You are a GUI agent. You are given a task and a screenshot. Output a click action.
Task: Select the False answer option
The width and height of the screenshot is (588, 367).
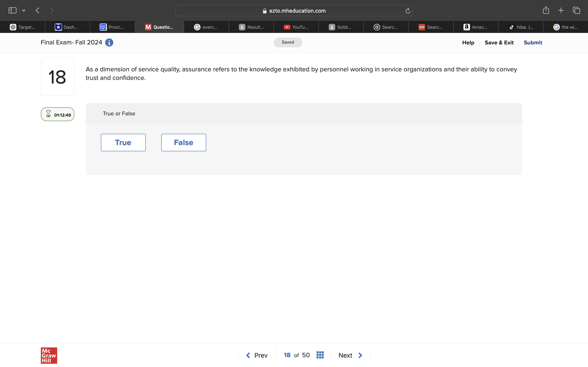[184, 142]
